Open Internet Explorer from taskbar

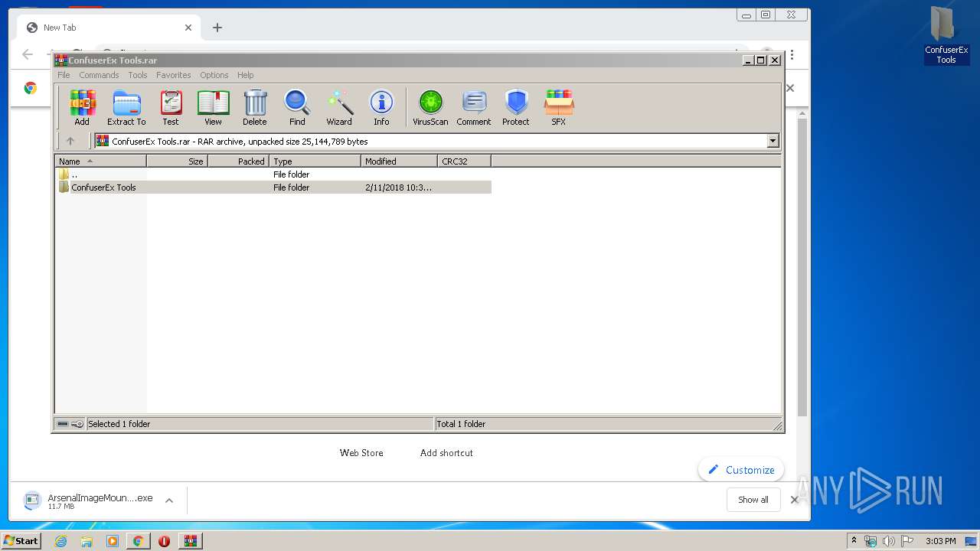pyautogui.click(x=61, y=541)
